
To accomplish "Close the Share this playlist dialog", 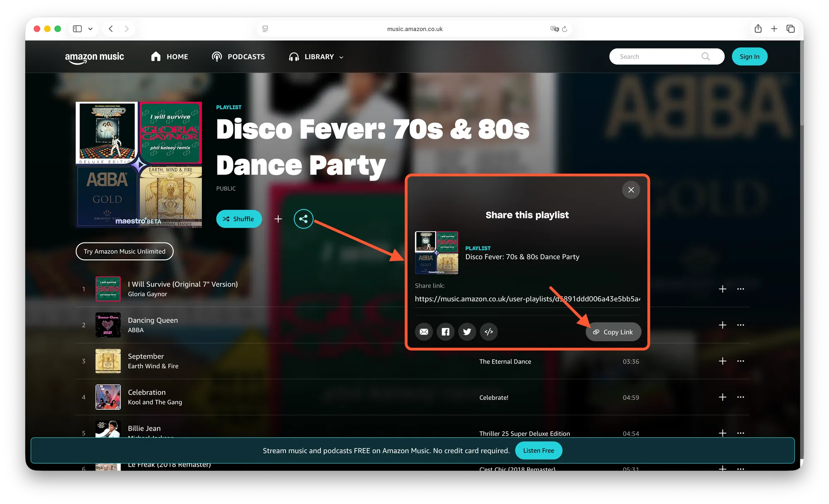I will tap(631, 190).
